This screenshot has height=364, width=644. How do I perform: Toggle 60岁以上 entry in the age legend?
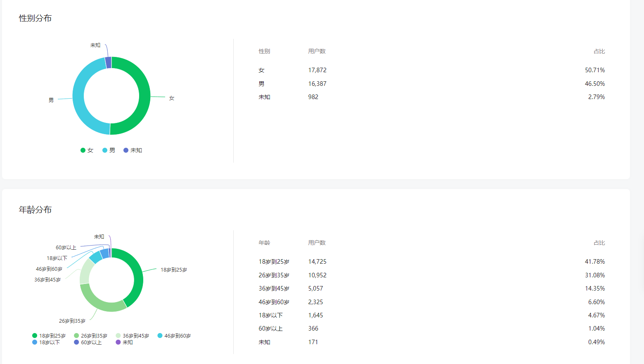coord(88,343)
